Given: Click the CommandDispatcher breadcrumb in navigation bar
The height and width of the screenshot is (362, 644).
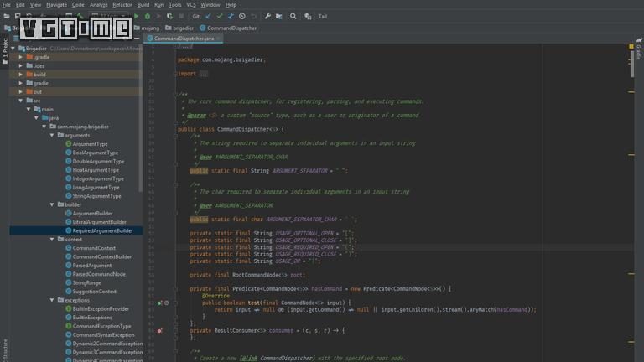Looking at the screenshot, I should point(231,28).
